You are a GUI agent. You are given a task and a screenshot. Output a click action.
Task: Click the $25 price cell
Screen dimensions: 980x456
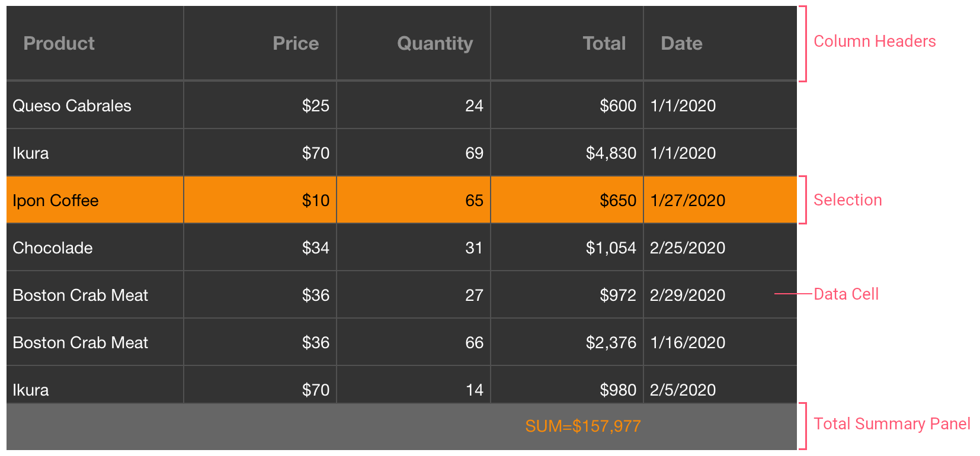315,105
